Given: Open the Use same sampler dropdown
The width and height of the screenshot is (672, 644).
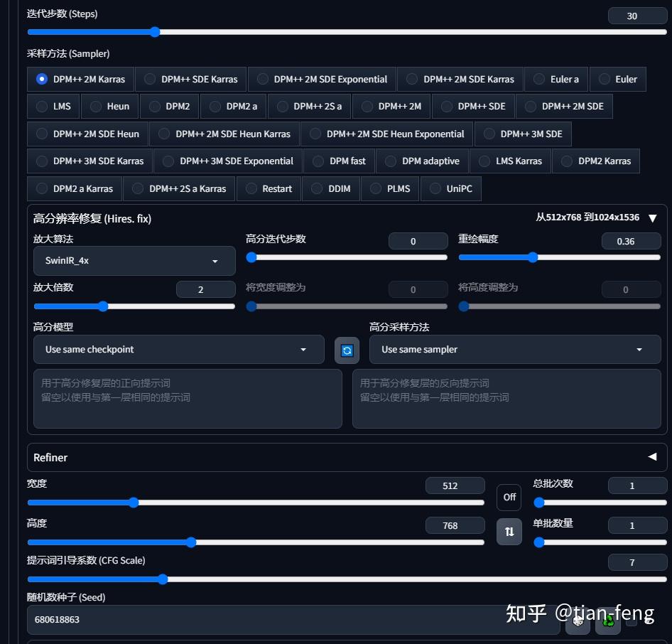Looking at the screenshot, I should [514, 349].
